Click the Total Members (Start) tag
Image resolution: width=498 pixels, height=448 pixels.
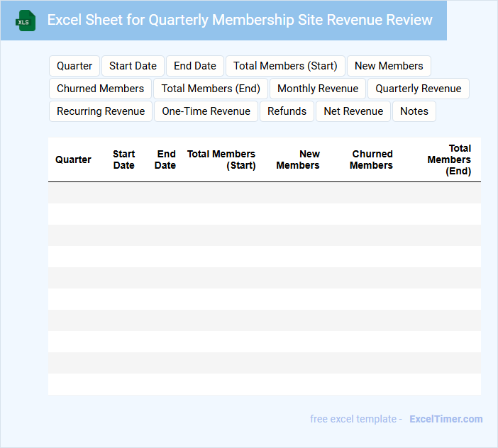[285, 66]
